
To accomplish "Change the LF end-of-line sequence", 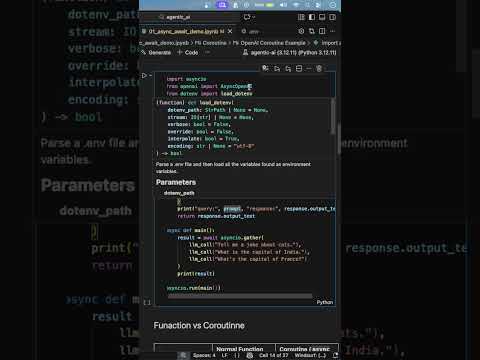I will click(x=225, y=356).
